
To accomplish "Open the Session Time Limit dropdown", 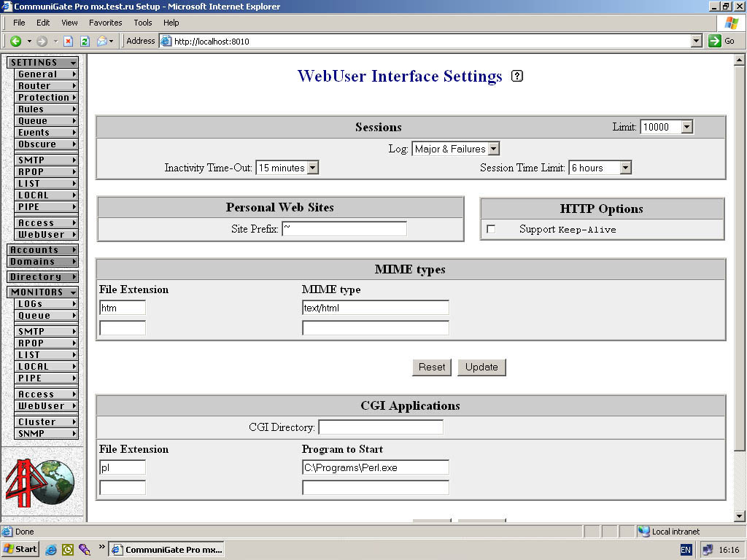I will (625, 168).
